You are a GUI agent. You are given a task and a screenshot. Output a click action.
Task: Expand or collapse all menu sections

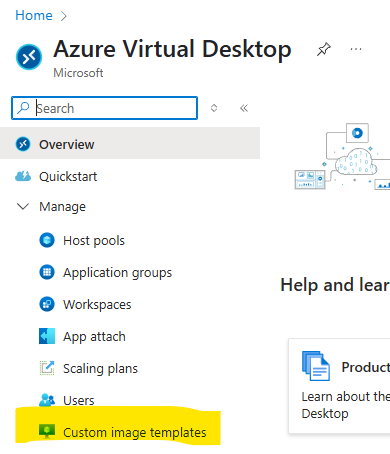click(214, 108)
